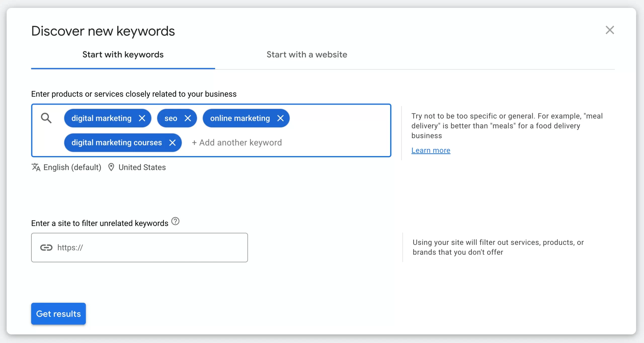
Task: Click the magnifying glass search icon
Action: point(46,118)
